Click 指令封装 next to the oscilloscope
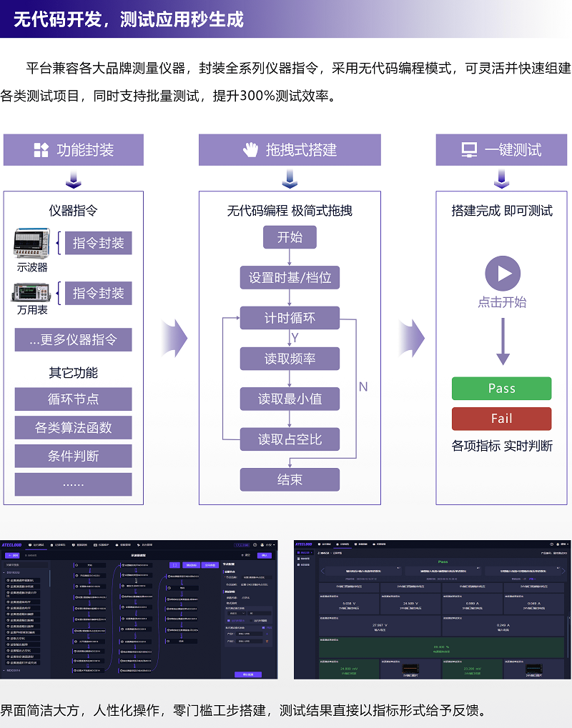This screenshot has height=728, width=572. coord(98,243)
